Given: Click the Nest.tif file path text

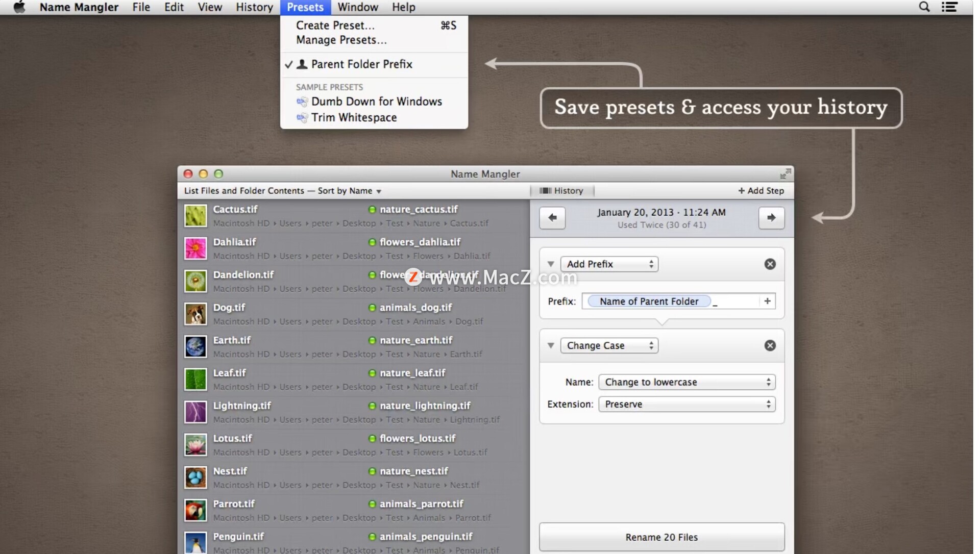Looking at the screenshot, I should (346, 485).
